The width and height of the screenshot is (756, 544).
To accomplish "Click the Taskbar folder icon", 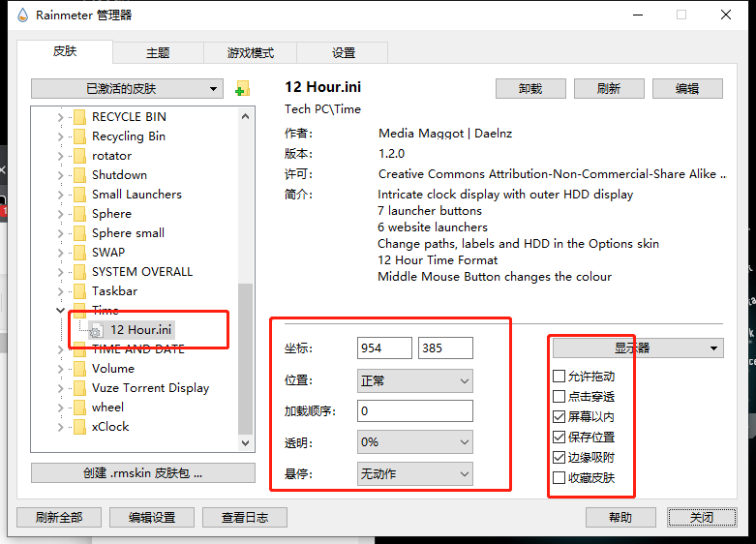I will 79,291.
